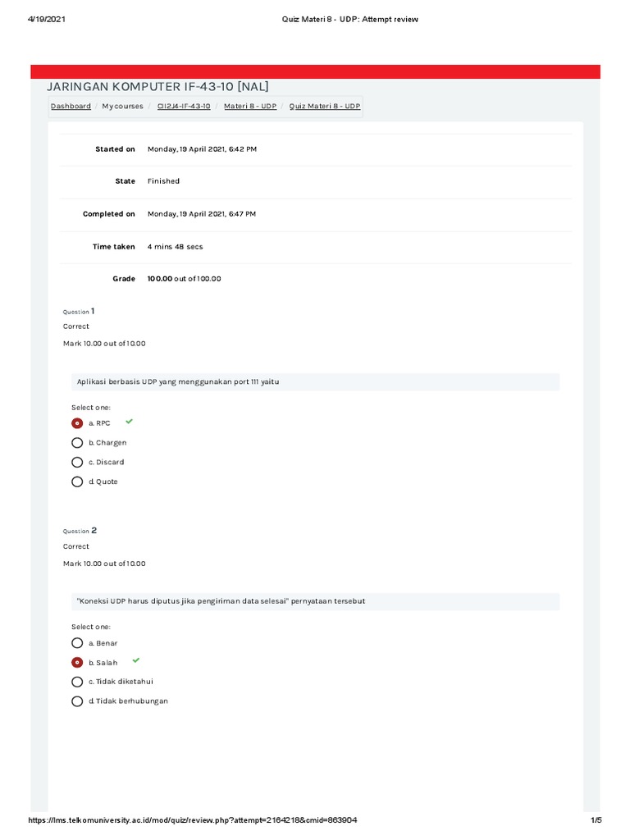Screen dimensions: 630x840
Task: Click the My courses breadcrumb item
Action: click(x=122, y=107)
